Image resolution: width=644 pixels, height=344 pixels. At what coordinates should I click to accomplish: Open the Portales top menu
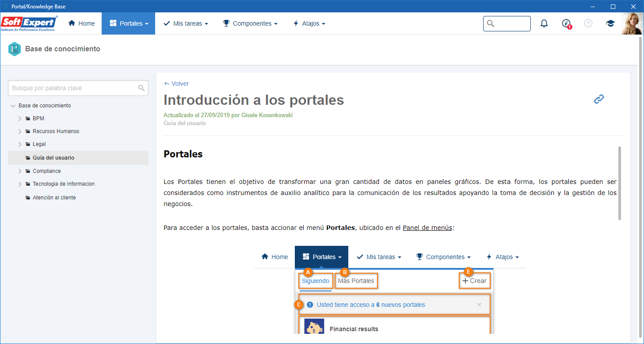129,23
